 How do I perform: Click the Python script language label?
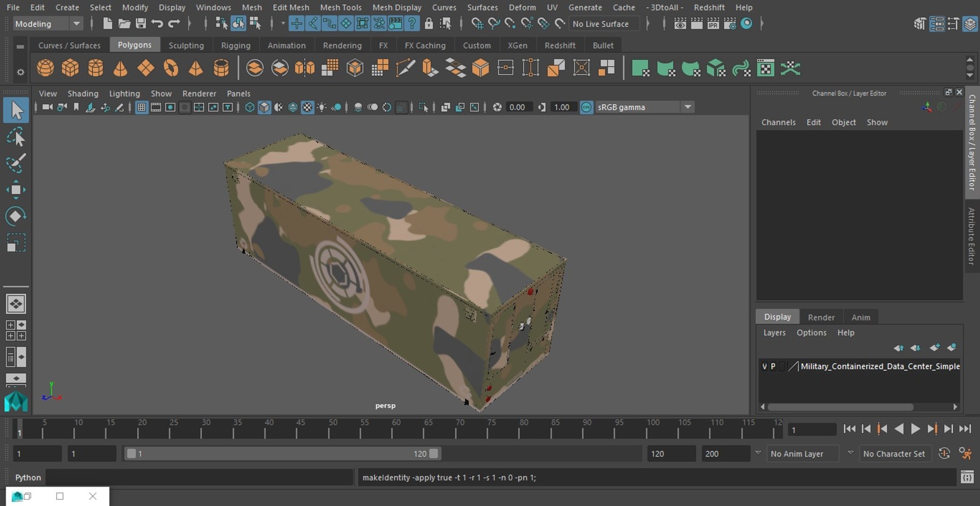pos(28,477)
